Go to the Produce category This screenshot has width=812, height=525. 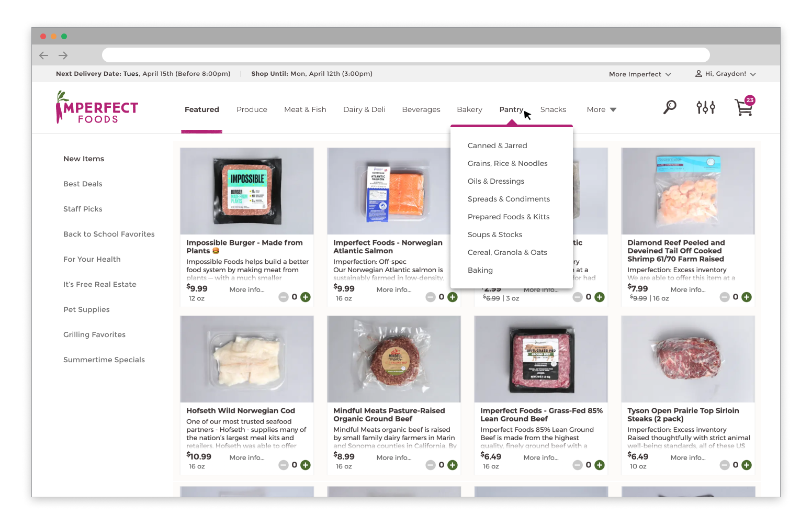click(252, 109)
